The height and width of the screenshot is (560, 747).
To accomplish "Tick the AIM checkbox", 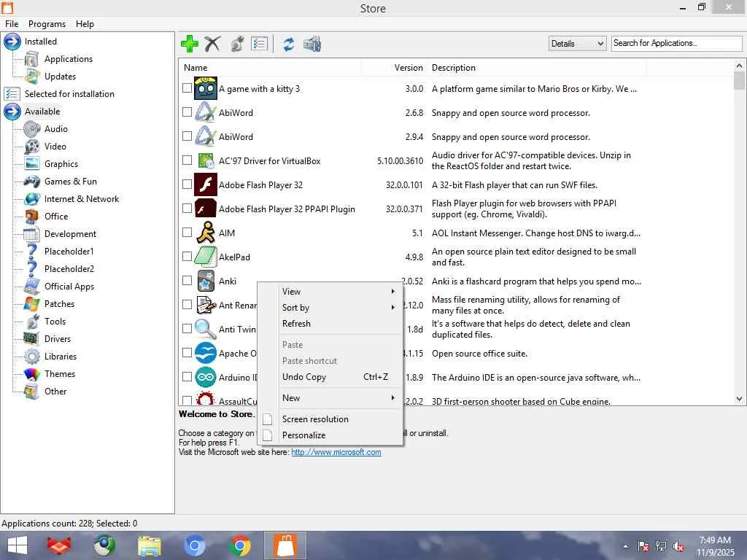I will point(187,233).
